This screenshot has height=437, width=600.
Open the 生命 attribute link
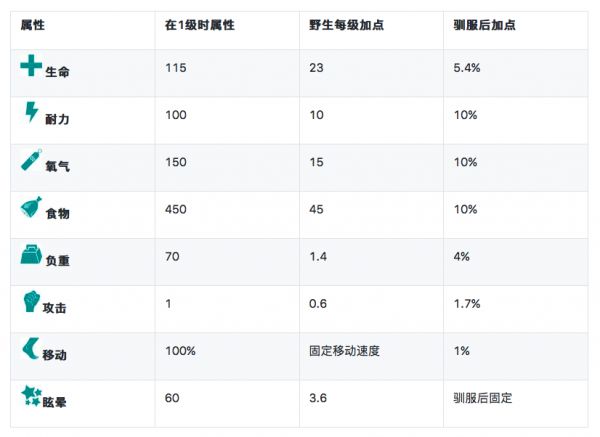pos(57,73)
